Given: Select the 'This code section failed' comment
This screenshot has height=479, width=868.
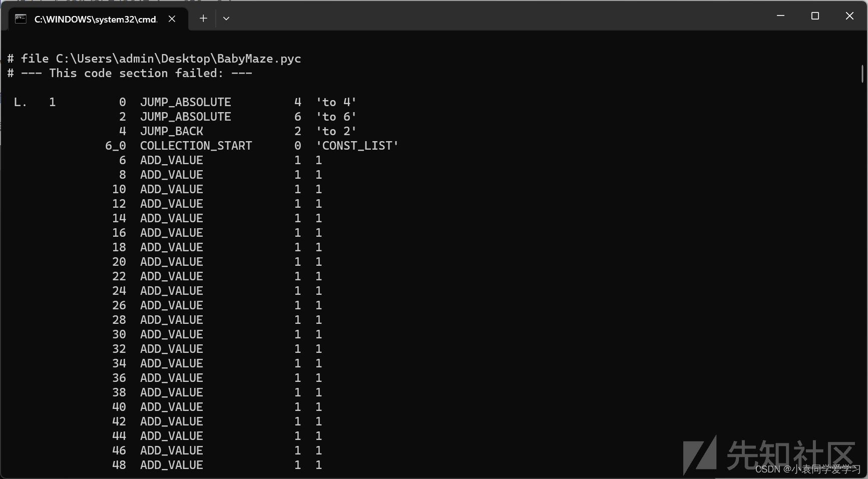Looking at the screenshot, I should click(129, 73).
